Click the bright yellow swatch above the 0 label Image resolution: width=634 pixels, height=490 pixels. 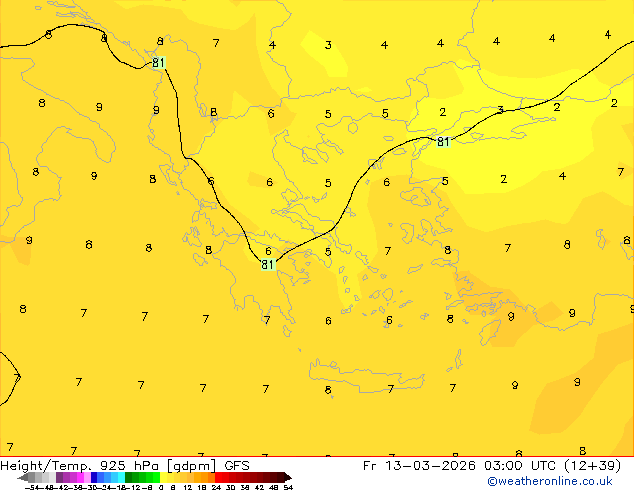(163, 477)
